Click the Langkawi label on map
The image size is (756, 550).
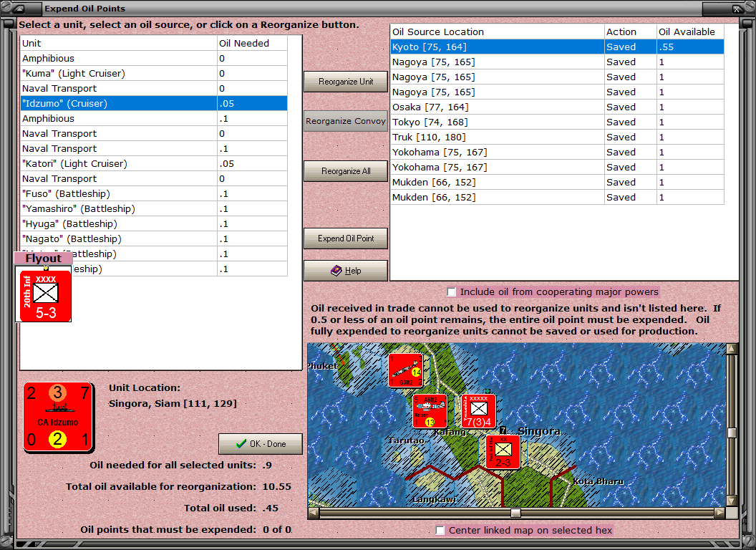[435, 499]
